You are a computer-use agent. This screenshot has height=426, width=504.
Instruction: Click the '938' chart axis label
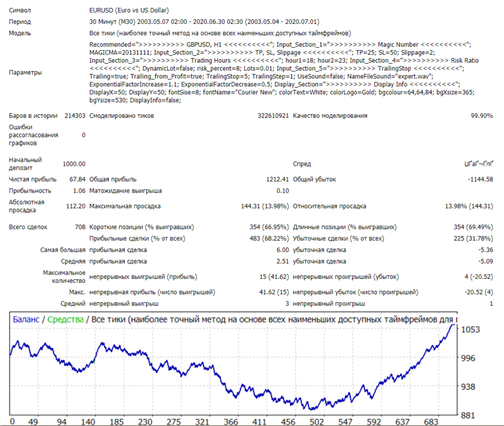click(468, 387)
